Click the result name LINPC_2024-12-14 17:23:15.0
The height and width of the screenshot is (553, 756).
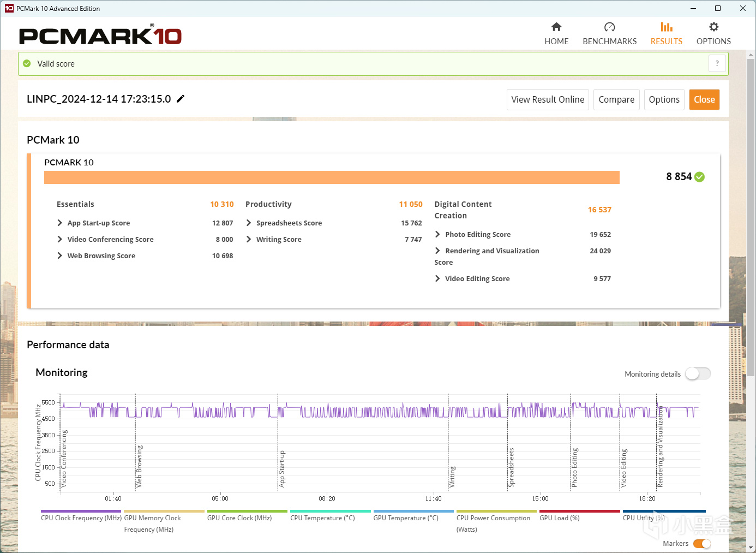point(99,99)
